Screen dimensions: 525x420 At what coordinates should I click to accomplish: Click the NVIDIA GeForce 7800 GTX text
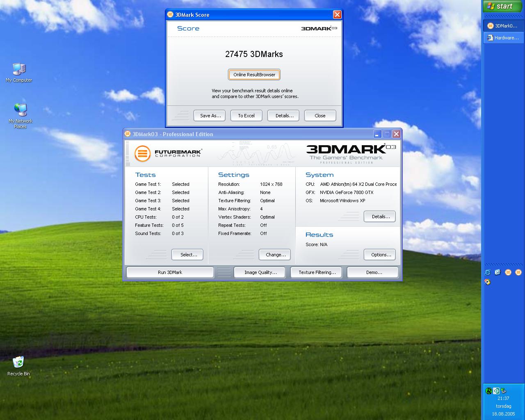click(x=347, y=192)
